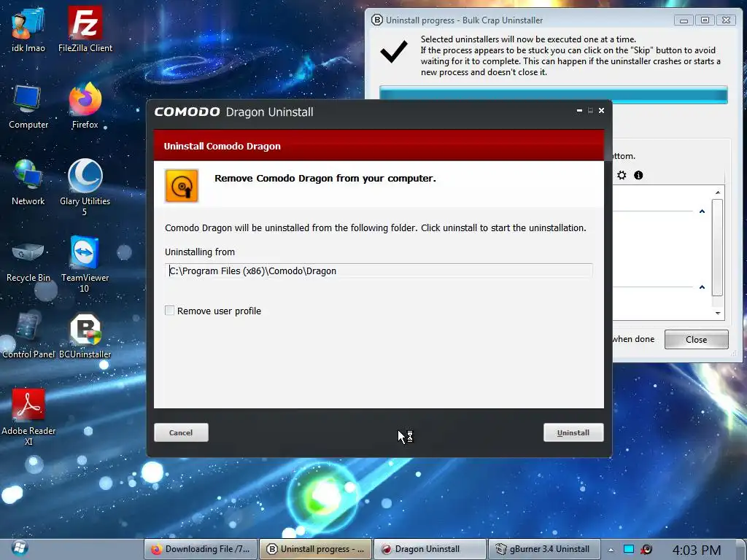Close the Comodo Dragon Uninstall dialog
The height and width of the screenshot is (560, 747).
[x=601, y=111]
